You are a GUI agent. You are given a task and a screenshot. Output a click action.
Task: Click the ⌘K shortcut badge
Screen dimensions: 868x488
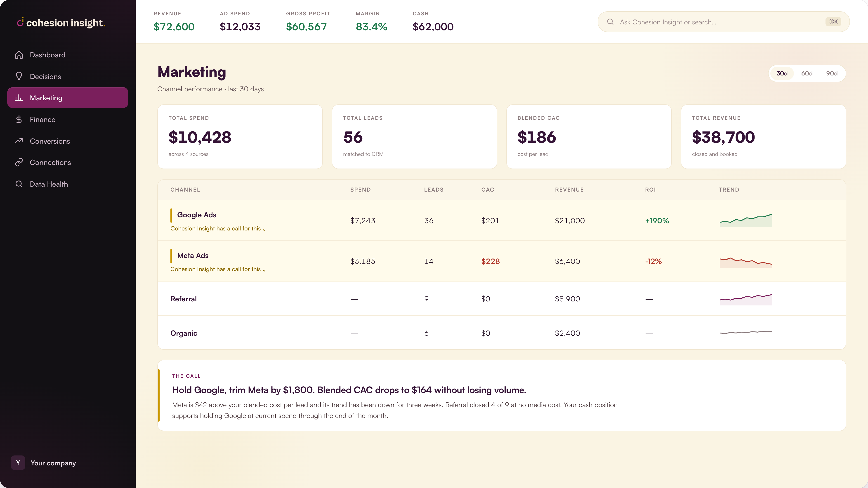click(x=833, y=22)
